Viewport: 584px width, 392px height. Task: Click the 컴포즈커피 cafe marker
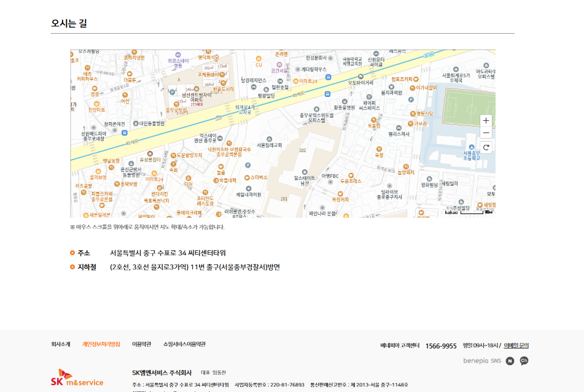[x=416, y=79]
